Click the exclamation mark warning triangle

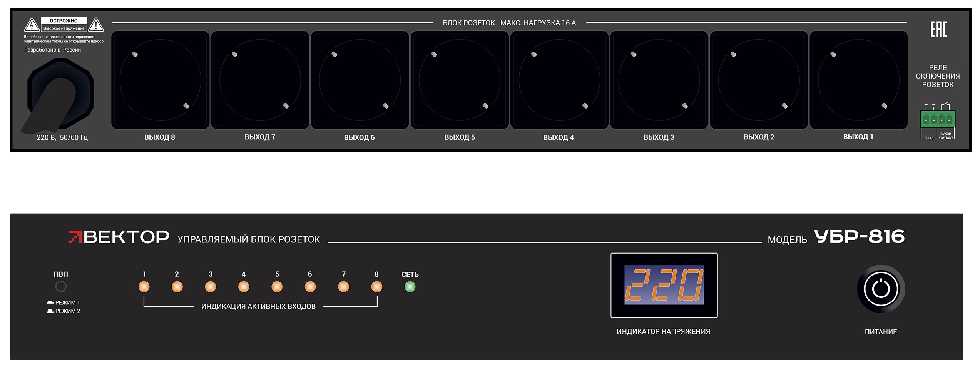click(96, 25)
